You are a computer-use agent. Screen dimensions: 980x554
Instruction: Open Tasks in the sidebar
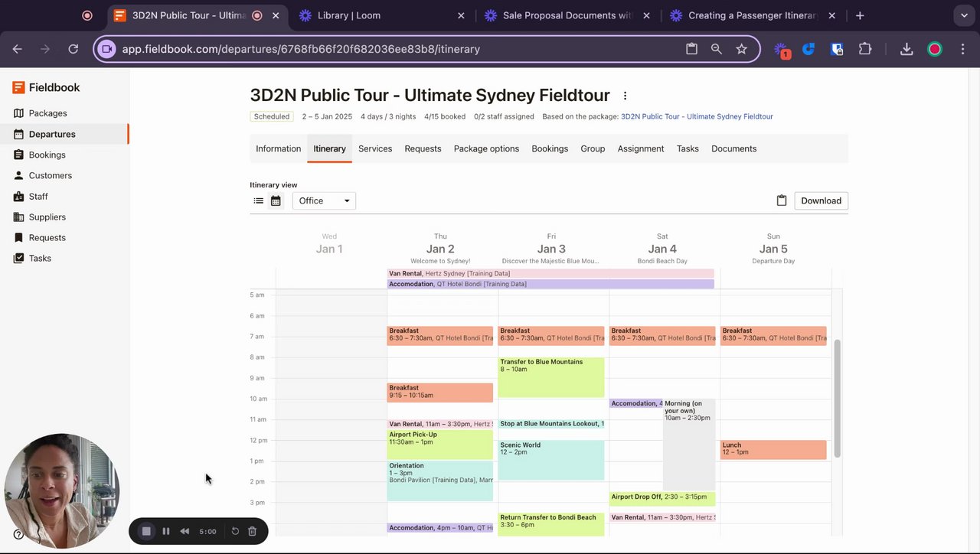40,259
